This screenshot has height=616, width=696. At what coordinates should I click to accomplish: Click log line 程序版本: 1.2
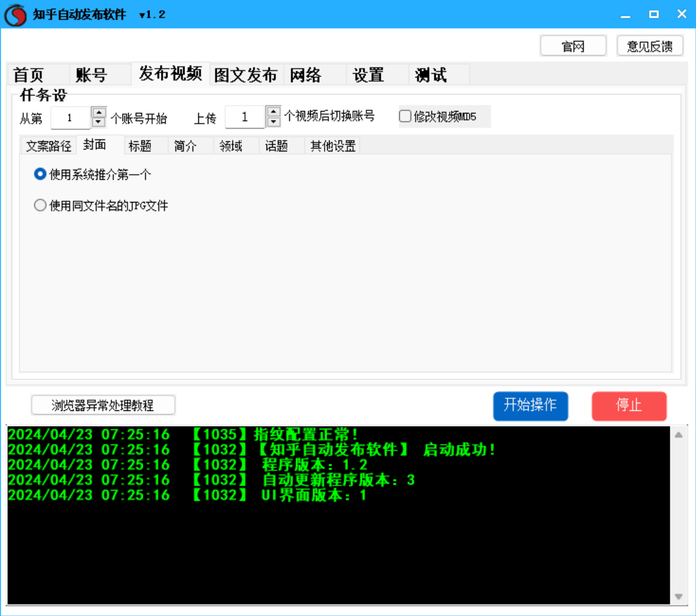pyautogui.click(x=315, y=465)
